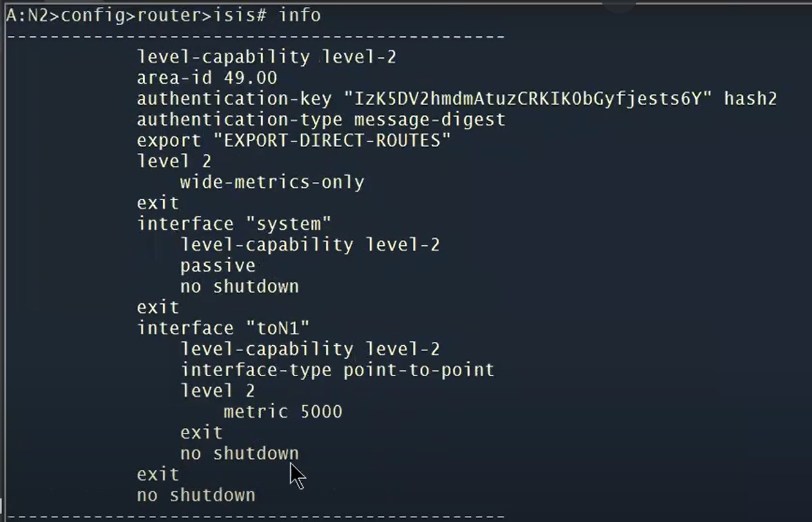Viewport: 812px width, 522px height.
Task: Select the "authentication-type message-digest" line
Action: [x=321, y=119]
